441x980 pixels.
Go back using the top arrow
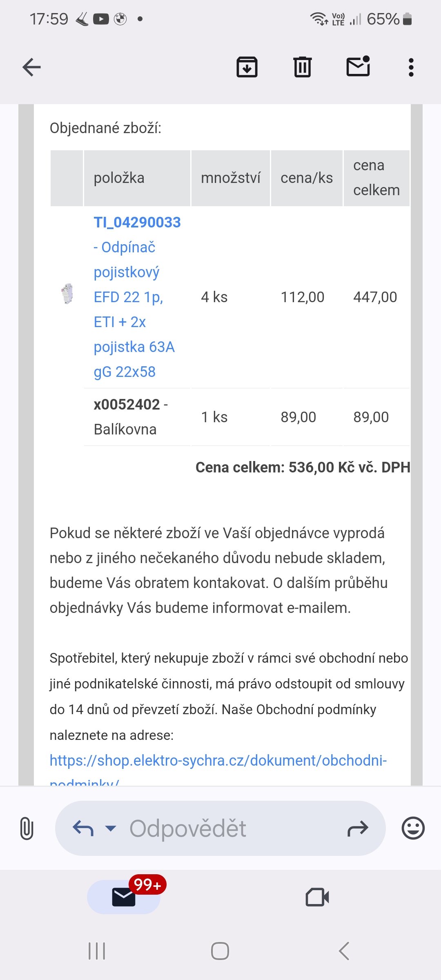(31, 67)
